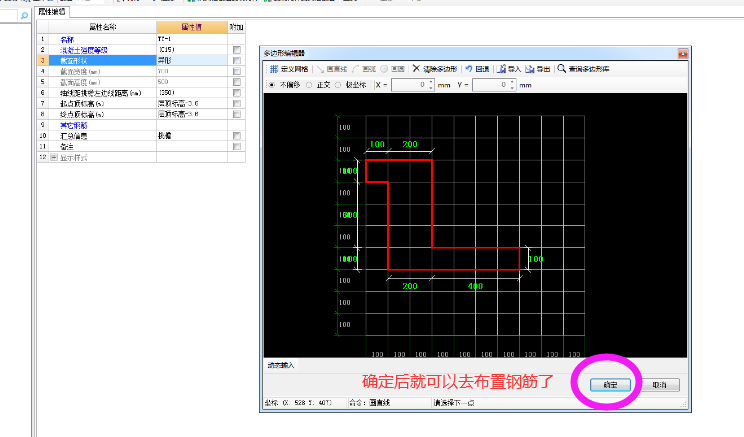This screenshot has height=437, width=744.
Task: Select the 动态输入 tab below canvas
Action: tap(281, 365)
